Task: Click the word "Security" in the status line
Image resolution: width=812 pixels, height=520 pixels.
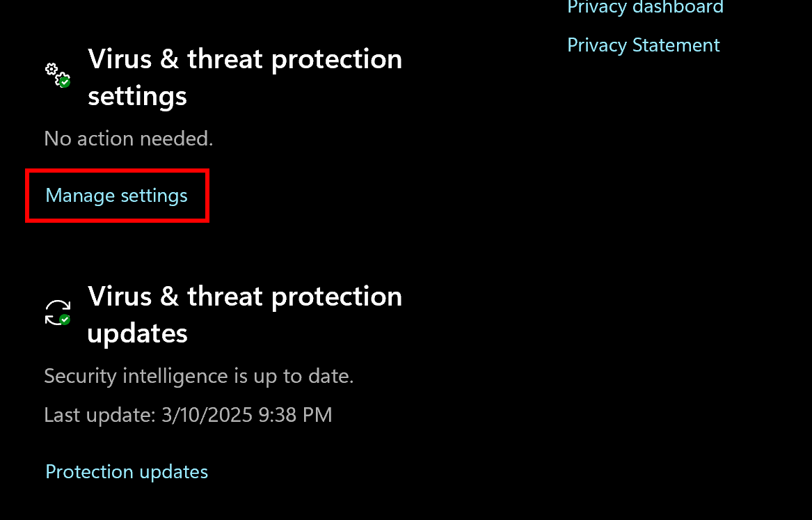Action: point(81,377)
